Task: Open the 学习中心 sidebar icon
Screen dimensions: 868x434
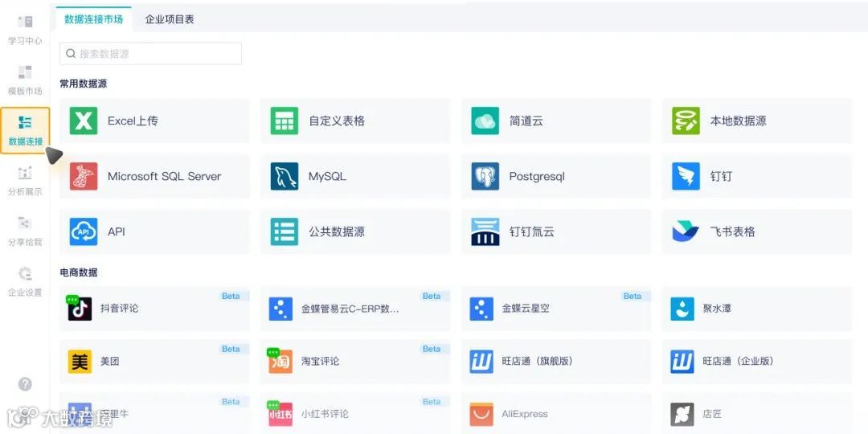Action: (x=25, y=22)
